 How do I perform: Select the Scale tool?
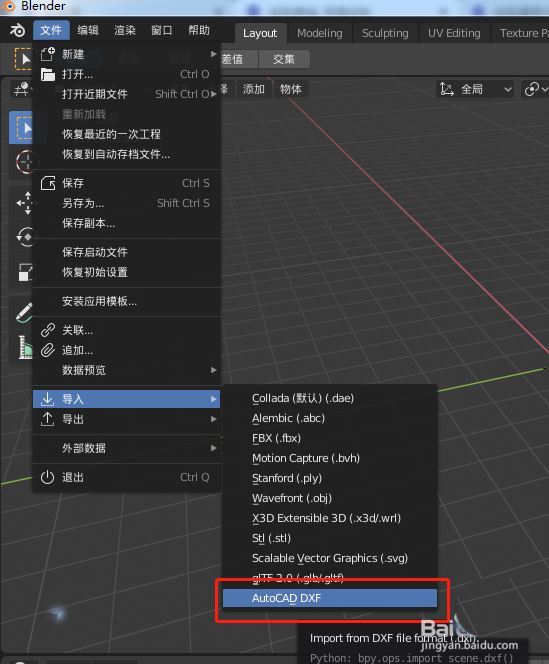click(25, 271)
